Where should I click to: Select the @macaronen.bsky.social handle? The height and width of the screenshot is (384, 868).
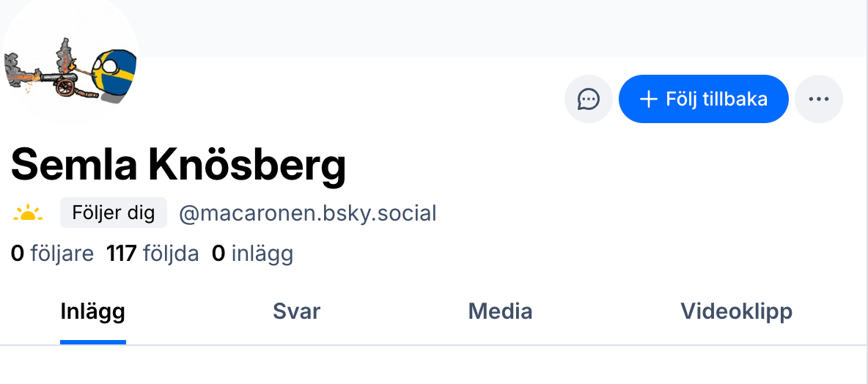(308, 213)
